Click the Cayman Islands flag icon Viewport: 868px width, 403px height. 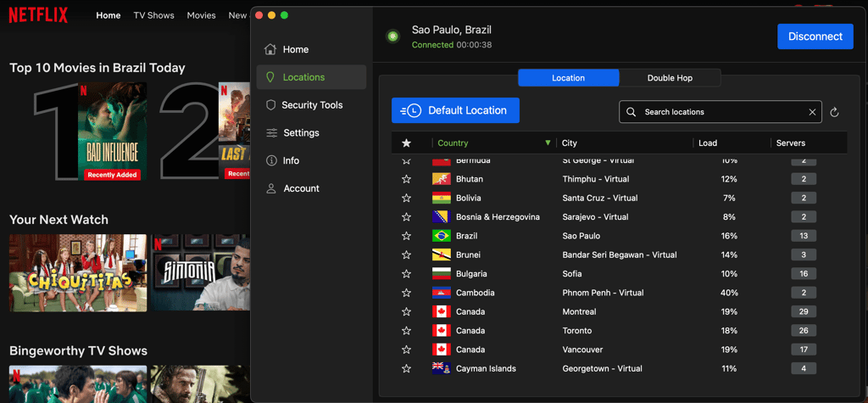[441, 368]
